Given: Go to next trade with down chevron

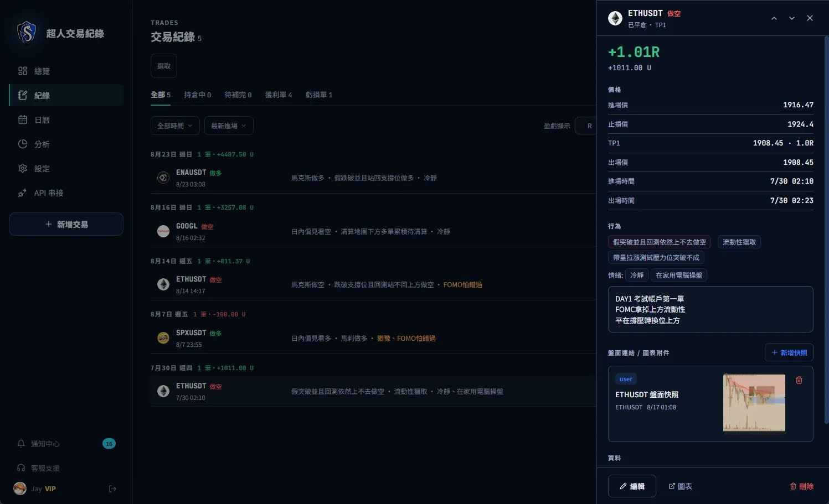Looking at the screenshot, I should click(792, 18).
